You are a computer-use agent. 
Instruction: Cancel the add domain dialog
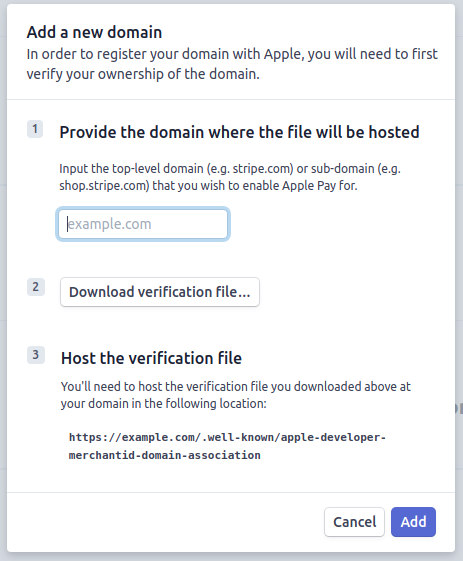[354, 522]
